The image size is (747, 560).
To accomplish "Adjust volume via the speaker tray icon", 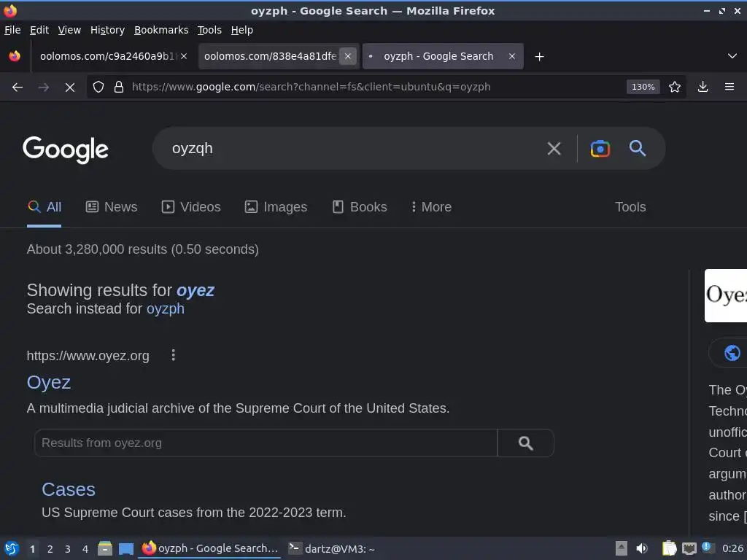I will click(x=642, y=548).
